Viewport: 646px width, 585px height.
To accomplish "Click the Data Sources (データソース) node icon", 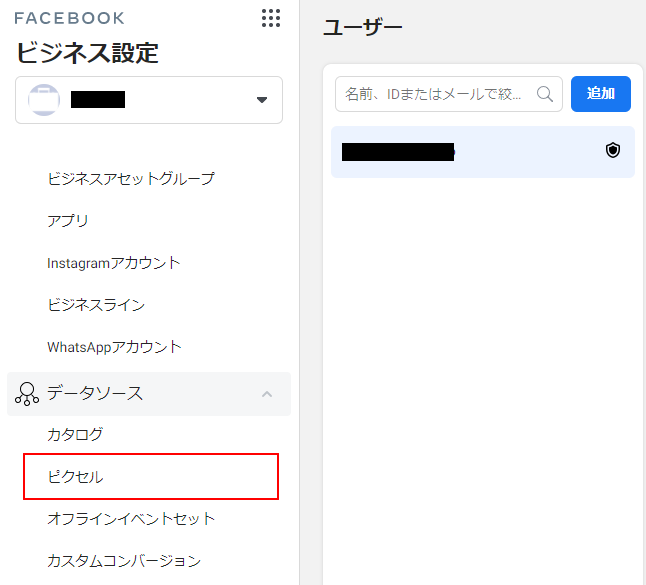I will tap(27, 394).
